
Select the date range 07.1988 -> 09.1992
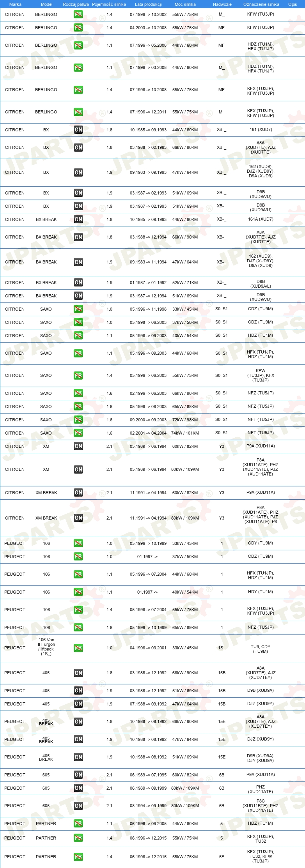[x=148, y=704]
